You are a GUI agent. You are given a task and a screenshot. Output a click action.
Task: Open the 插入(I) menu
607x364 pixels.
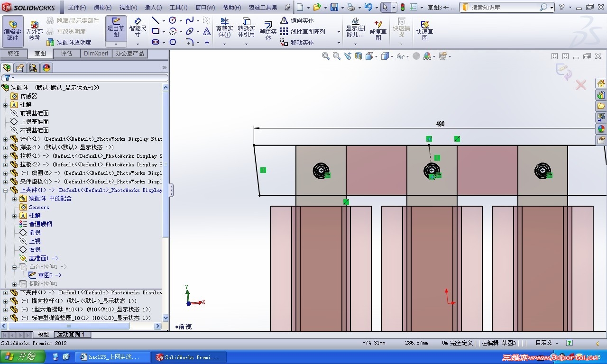click(x=153, y=7)
